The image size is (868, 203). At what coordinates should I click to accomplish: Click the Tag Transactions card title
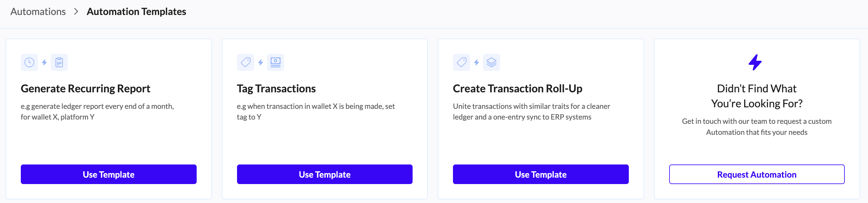[x=276, y=89]
